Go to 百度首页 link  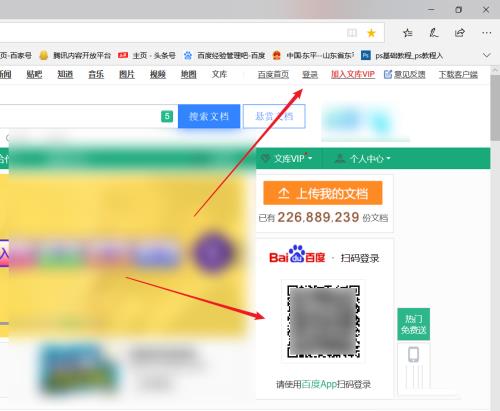click(x=273, y=74)
